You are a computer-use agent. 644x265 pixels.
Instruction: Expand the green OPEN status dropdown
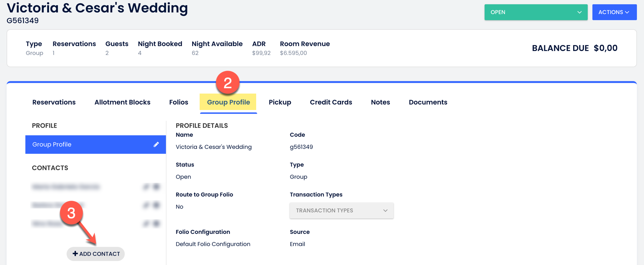[536, 12]
